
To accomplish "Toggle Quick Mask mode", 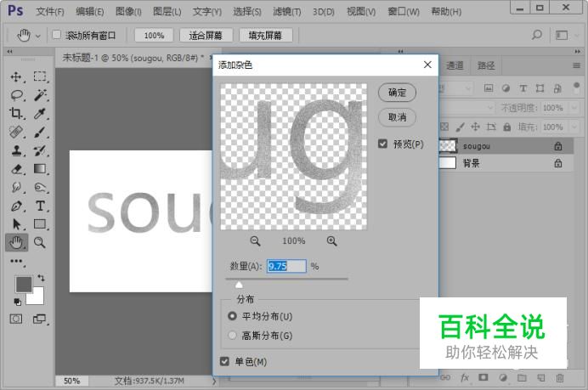I will 16,319.
